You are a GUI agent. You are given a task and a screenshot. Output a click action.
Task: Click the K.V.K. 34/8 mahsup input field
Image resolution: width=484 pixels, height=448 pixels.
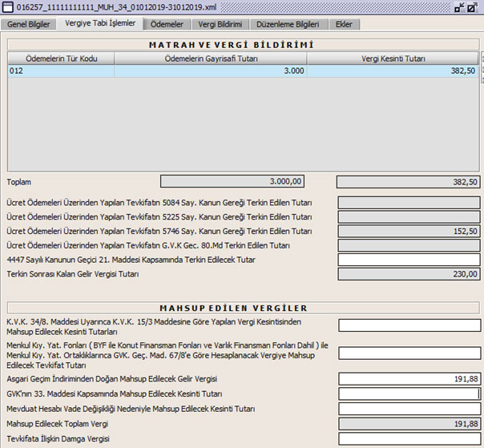(x=409, y=325)
